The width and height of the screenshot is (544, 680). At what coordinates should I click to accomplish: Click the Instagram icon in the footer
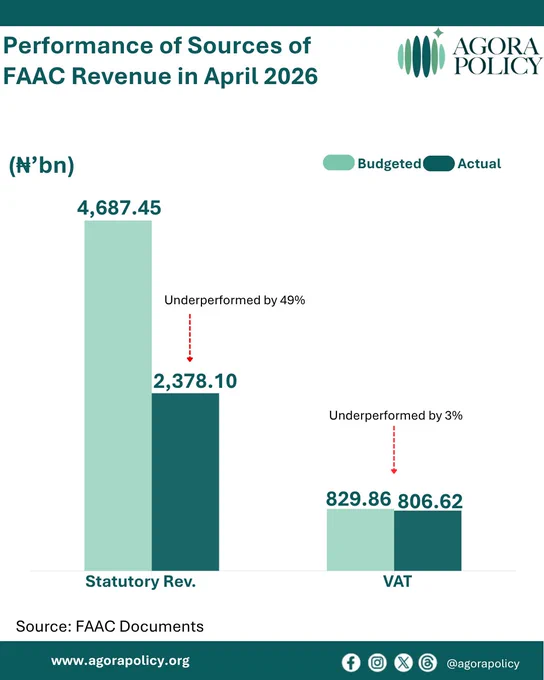(377, 663)
